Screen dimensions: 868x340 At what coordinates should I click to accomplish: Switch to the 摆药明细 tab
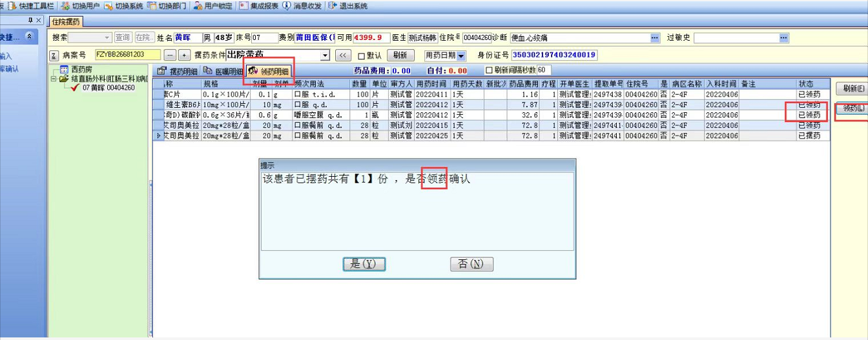point(178,71)
